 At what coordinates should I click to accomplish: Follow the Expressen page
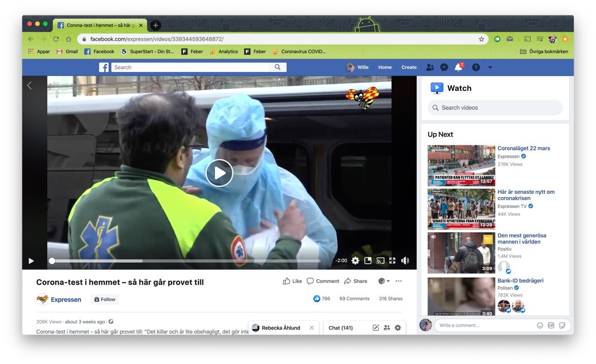pos(104,299)
